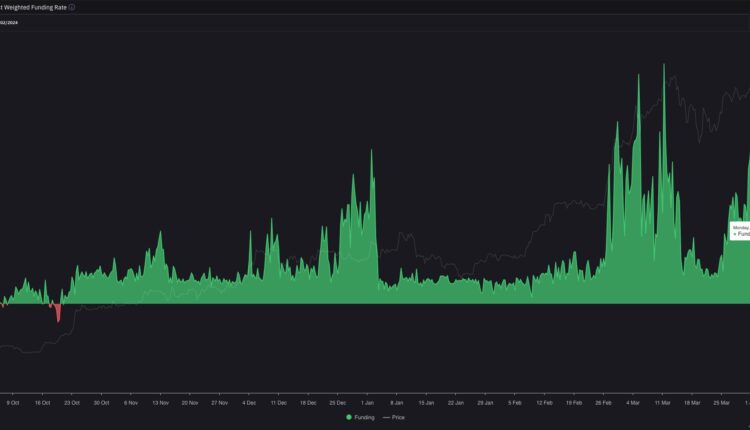The image size is (750, 430).
Task: Select the 26 Feb x-axis label
Action: coord(603,402)
